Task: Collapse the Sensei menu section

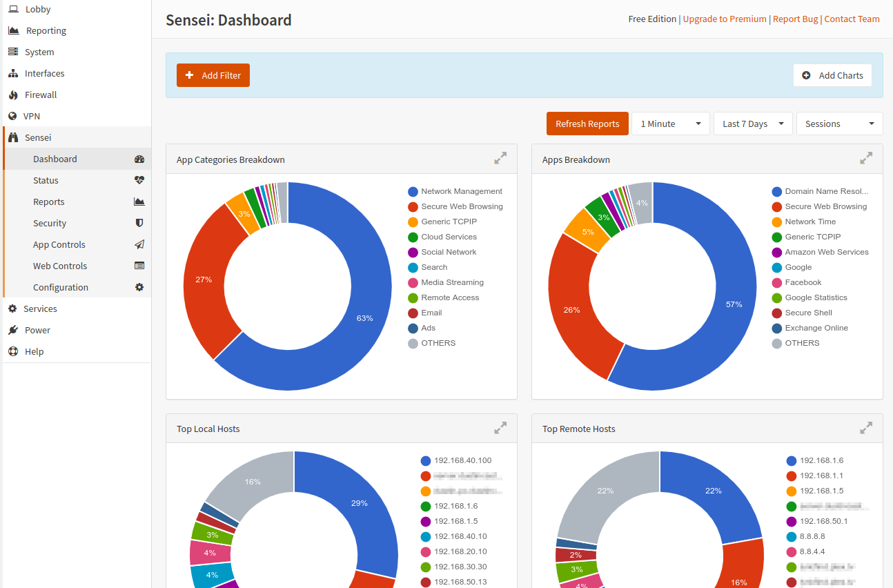Action: 76,137
